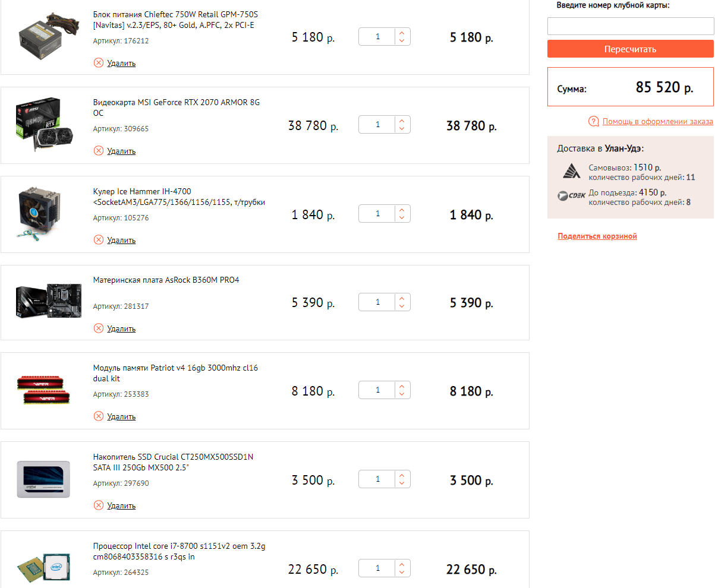Click delete icon for Patriot memory module
Screen dimensions: 715x588
[99, 416]
